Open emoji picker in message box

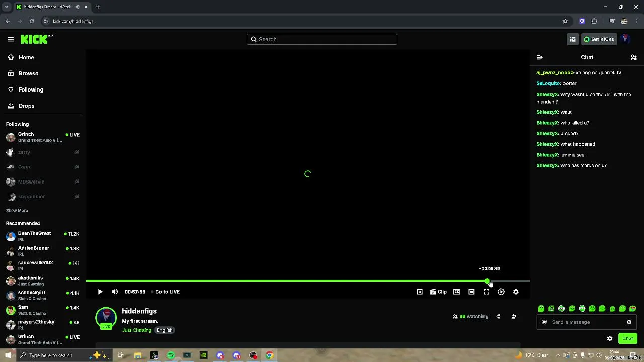tap(629, 322)
